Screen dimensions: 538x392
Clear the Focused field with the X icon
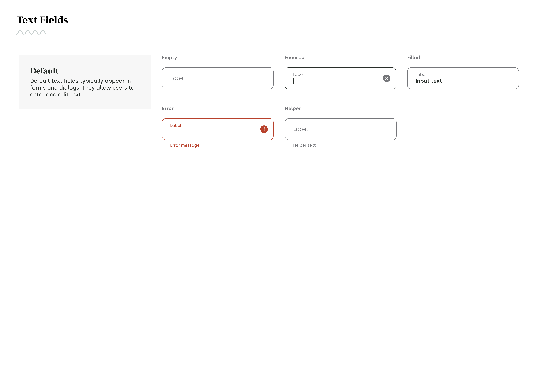click(386, 78)
